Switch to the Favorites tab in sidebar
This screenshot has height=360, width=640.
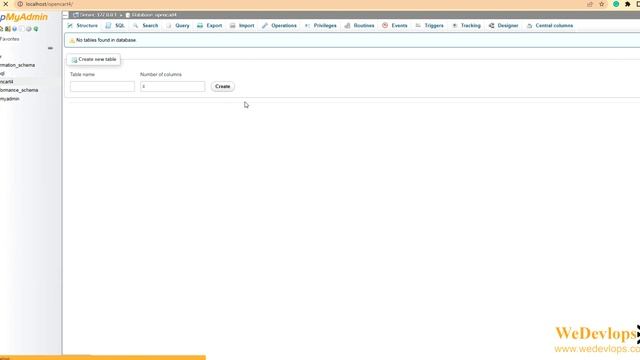point(9,39)
